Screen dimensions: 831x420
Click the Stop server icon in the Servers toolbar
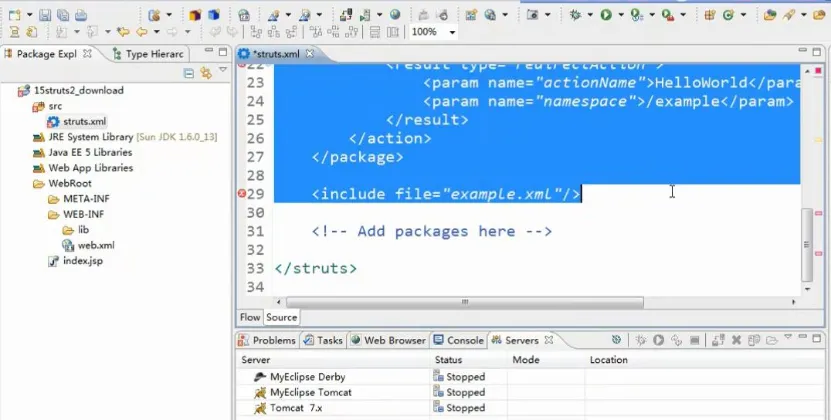pos(694,340)
